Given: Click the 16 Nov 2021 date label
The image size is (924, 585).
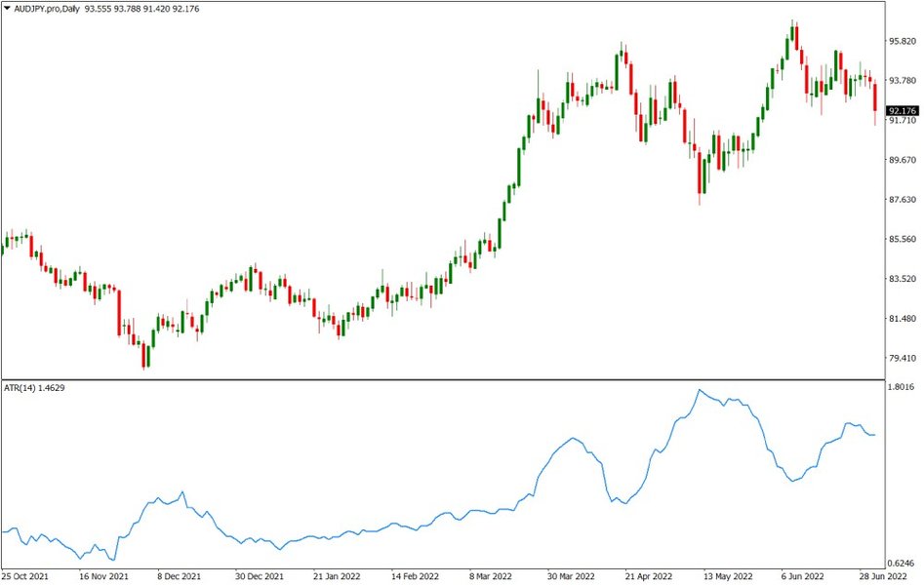Looking at the screenshot, I should [103, 575].
